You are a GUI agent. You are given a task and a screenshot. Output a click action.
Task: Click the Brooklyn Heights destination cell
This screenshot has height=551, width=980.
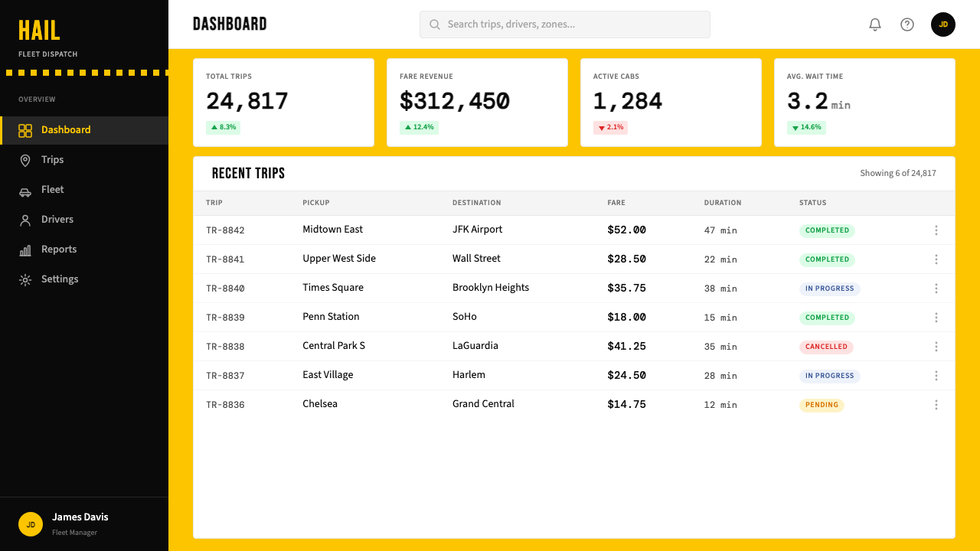coord(491,288)
